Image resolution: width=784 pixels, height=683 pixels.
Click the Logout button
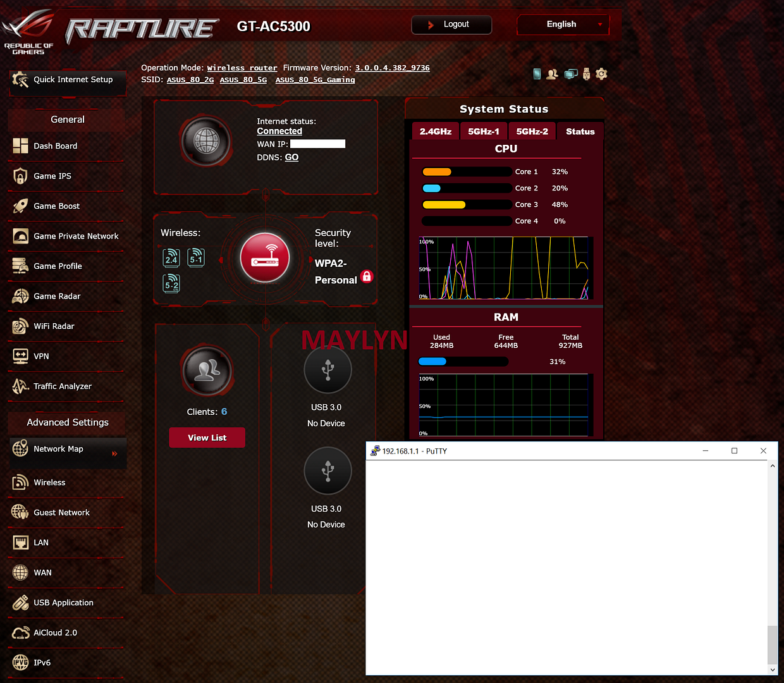point(451,25)
